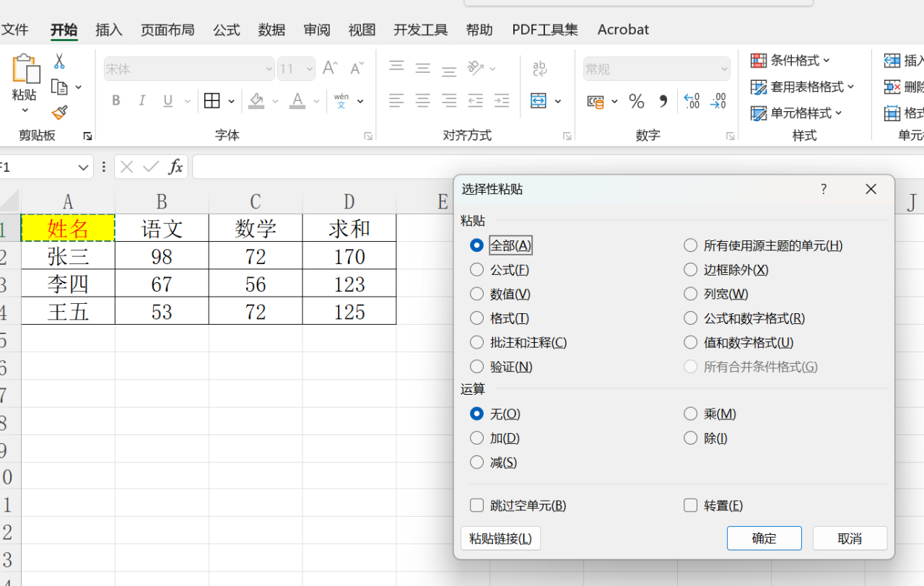Click the Font Color letter A icon
This screenshot has width=924, height=586.
297,101
